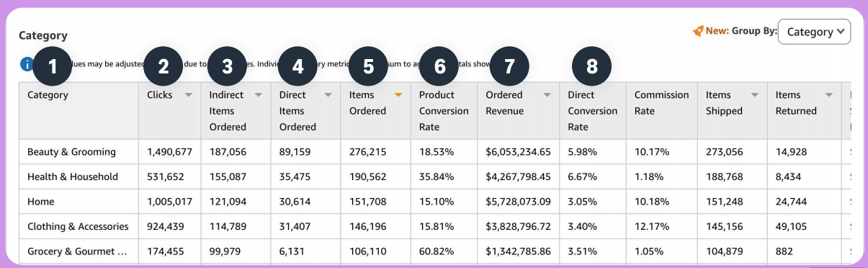This screenshot has width=868, height=268.
Task: Select the Home category row label
Action: 40,202
